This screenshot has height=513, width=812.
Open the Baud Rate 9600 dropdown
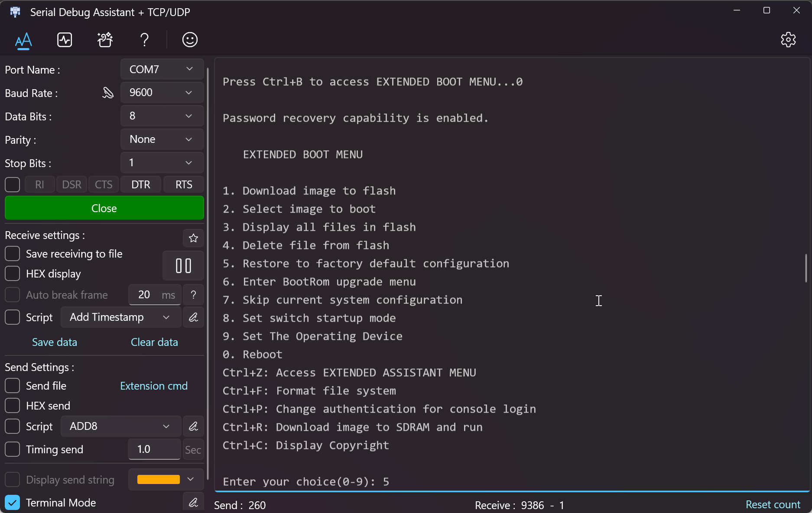coord(162,93)
